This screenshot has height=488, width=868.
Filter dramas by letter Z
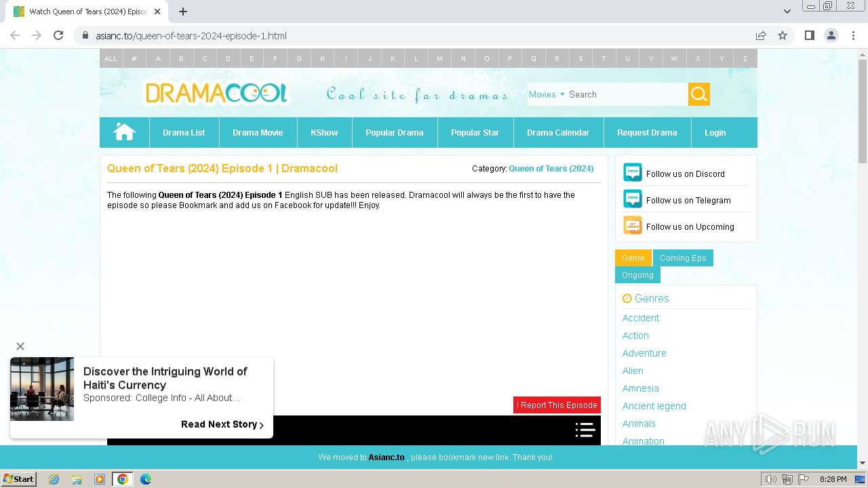[745, 58]
